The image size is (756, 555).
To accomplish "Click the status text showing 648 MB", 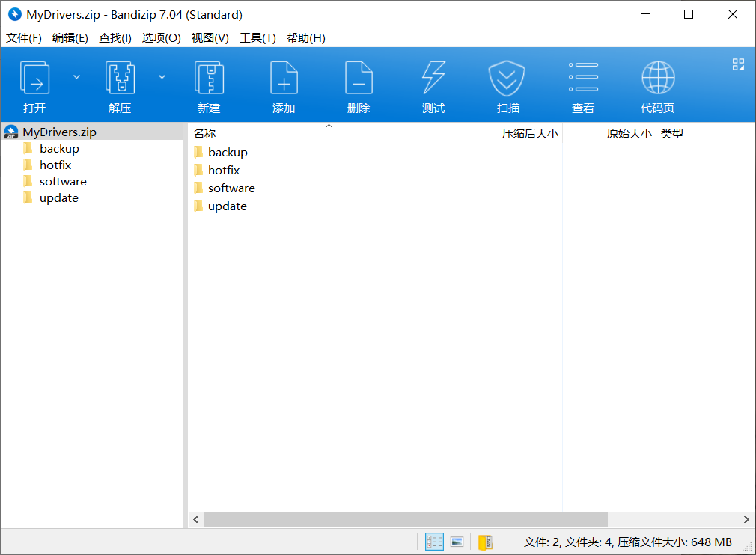I will pos(628,542).
